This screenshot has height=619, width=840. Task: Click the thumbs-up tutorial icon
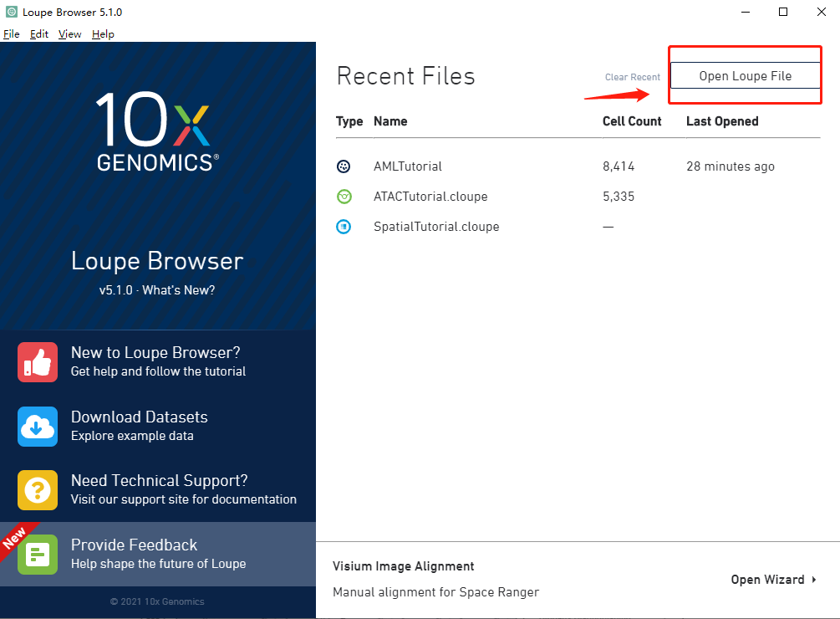[37, 361]
